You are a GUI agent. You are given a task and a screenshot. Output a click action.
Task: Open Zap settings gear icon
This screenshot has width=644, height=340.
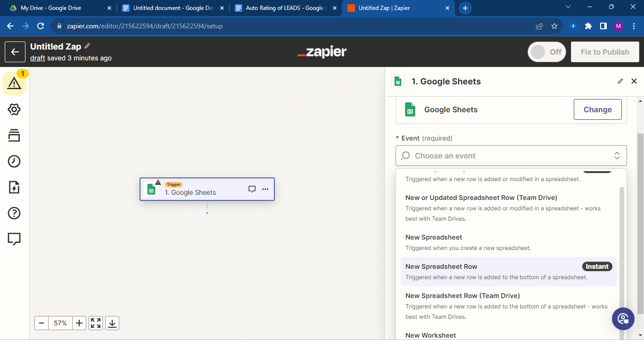pyautogui.click(x=14, y=109)
